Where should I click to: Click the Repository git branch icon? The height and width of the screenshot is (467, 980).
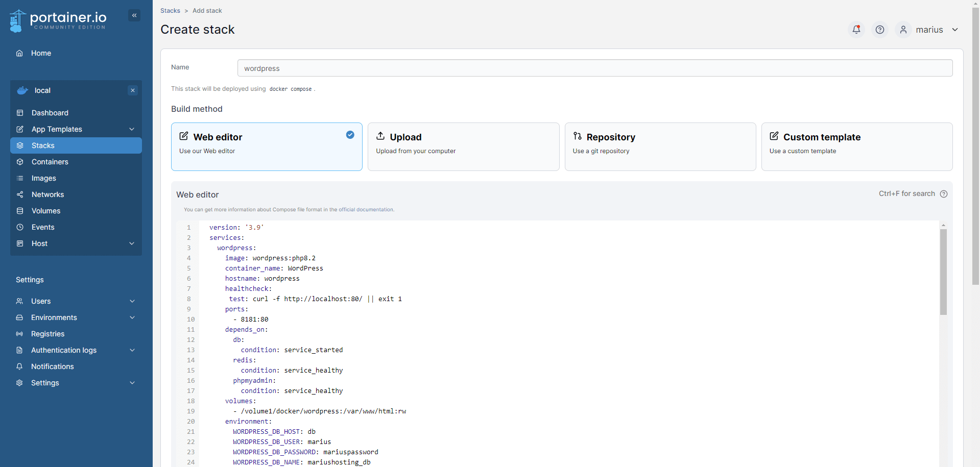pos(578,136)
